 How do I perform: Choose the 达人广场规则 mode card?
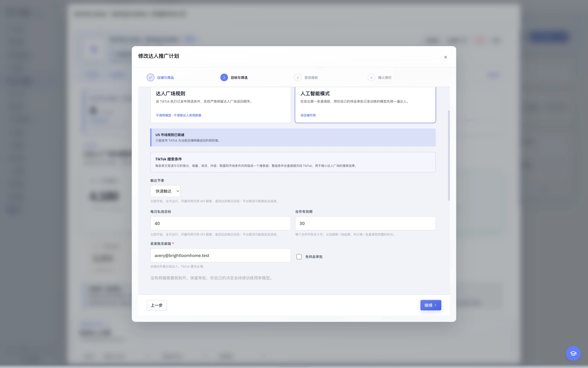(x=221, y=105)
